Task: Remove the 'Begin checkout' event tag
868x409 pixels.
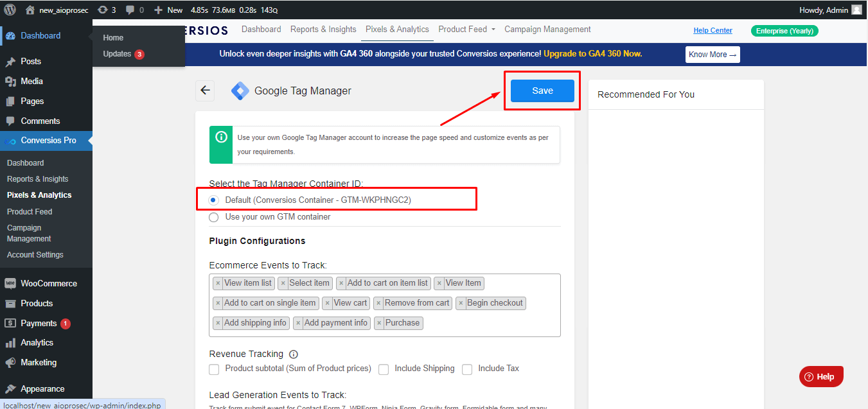Action: 461,303
